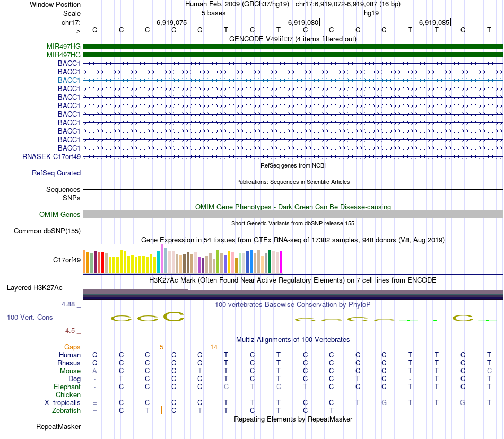504x439 pixels.
Task: Select the X_tropicalis alignment row label
Action: click(63, 403)
